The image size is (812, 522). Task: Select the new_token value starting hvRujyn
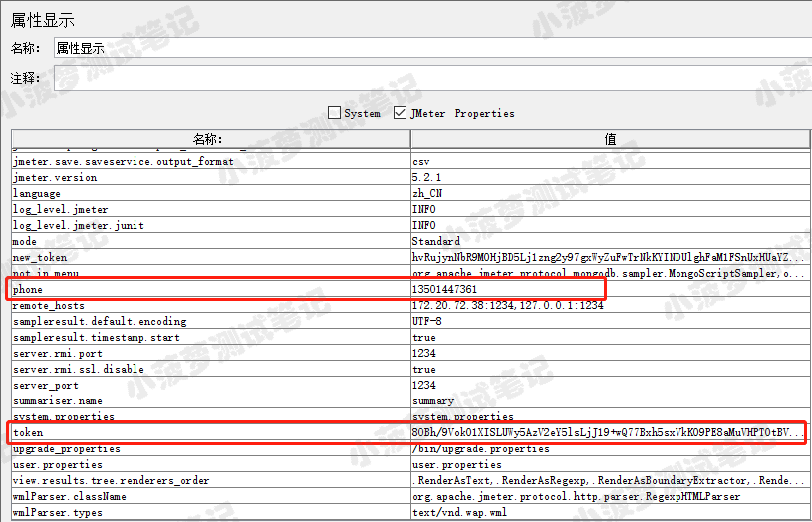coord(609,257)
